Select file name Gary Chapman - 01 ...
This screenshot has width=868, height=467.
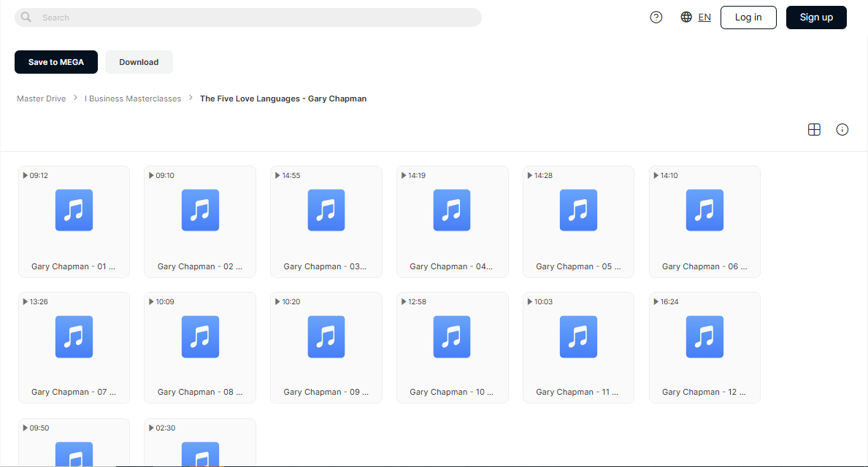74,266
